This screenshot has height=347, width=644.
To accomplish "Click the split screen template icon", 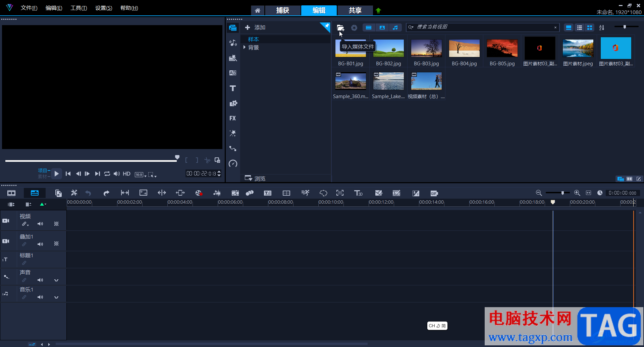I will (x=286, y=193).
